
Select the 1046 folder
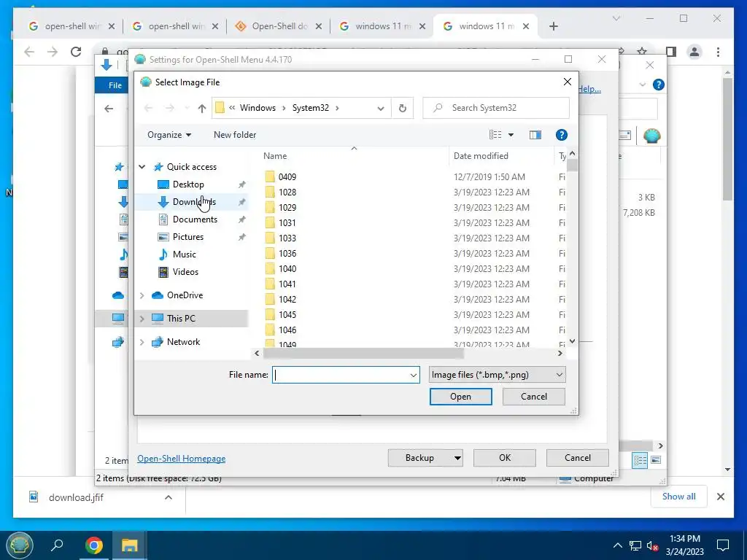tap(287, 330)
